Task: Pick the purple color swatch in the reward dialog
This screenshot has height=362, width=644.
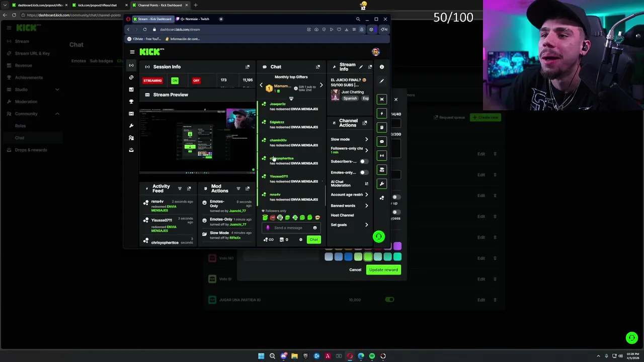Action: (397, 246)
